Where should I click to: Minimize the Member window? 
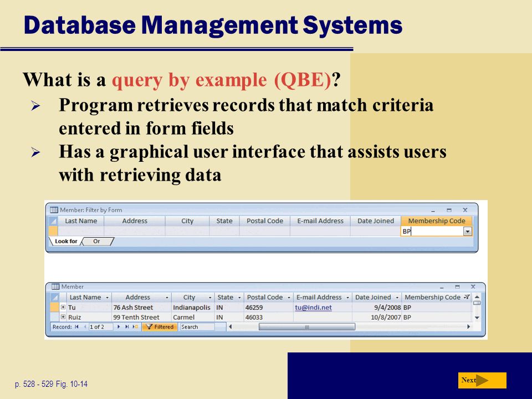(442, 287)
